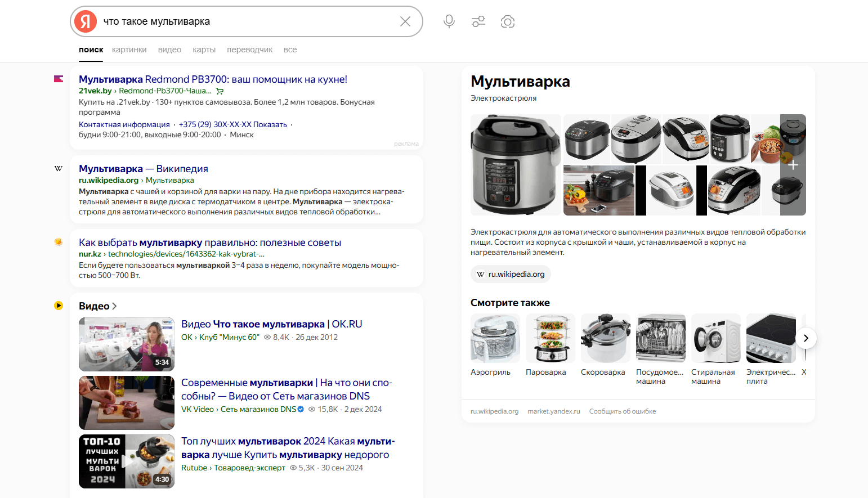Open the multicooker with vegetables kitchen photo
The image size is (868, 498).
tap(599, 191)
